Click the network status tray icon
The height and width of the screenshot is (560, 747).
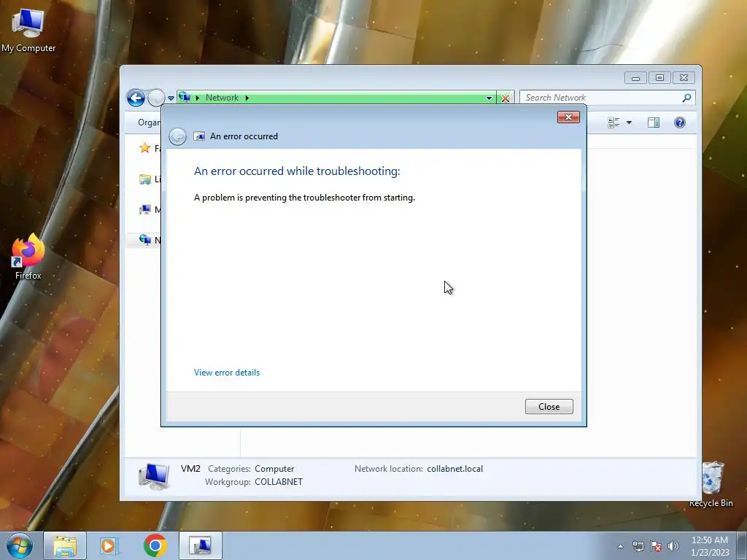pyautogui.click(x=638, y=546)
